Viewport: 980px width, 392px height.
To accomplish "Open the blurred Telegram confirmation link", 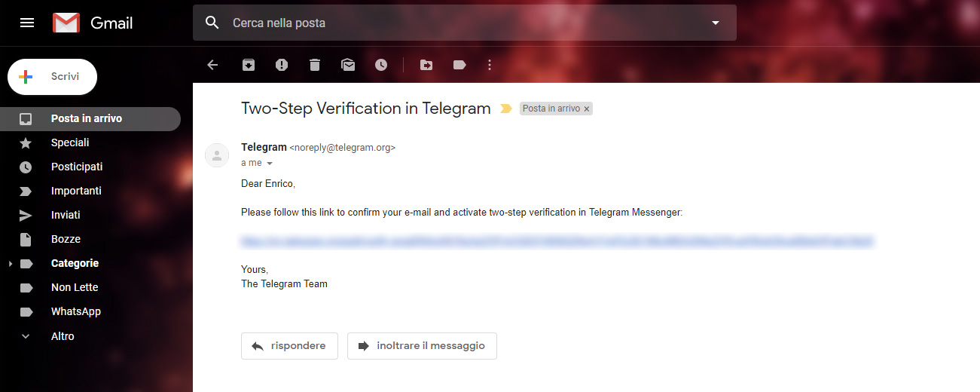I will (x=557, y=242).
